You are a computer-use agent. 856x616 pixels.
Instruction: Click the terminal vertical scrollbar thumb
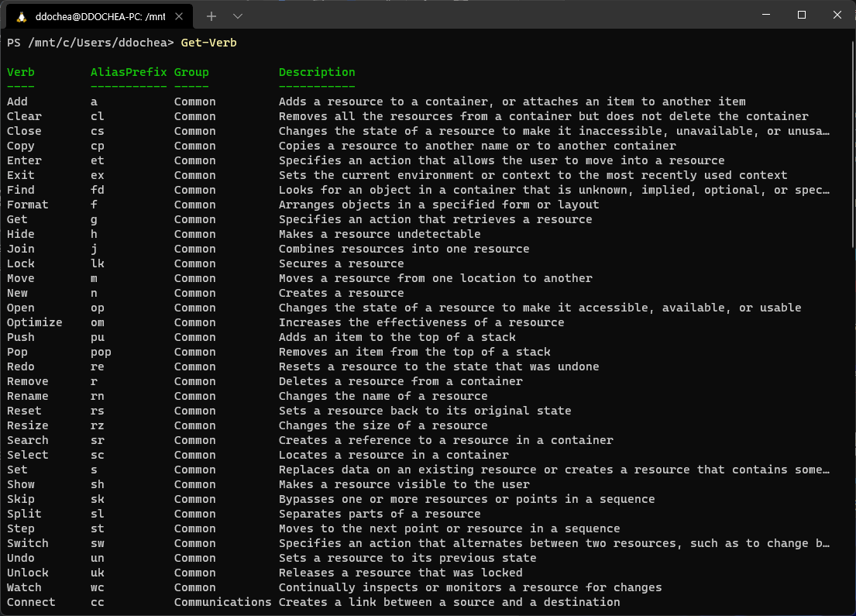coord(853,145)
